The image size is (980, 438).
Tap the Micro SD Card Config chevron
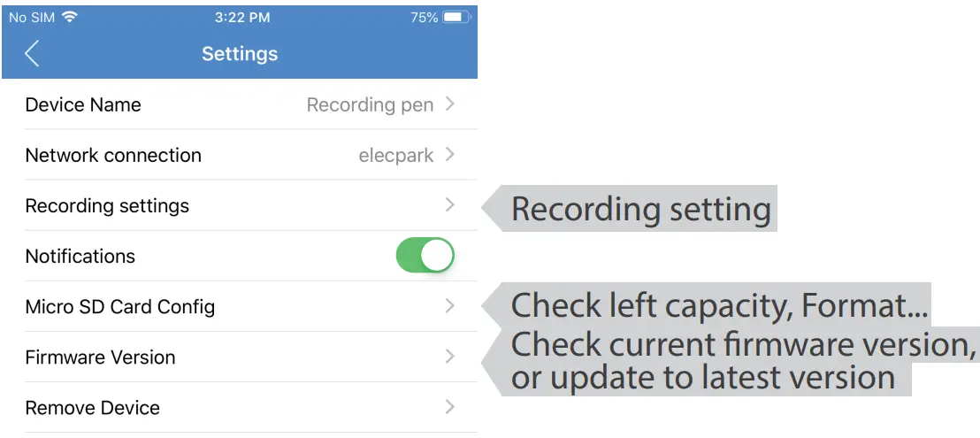click(x=450, y=306)
